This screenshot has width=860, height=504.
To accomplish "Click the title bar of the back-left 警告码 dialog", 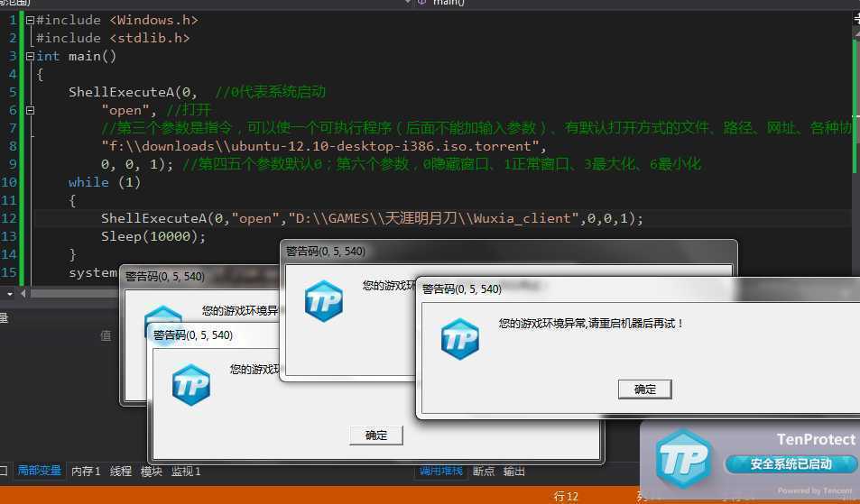I will (200, 277).
